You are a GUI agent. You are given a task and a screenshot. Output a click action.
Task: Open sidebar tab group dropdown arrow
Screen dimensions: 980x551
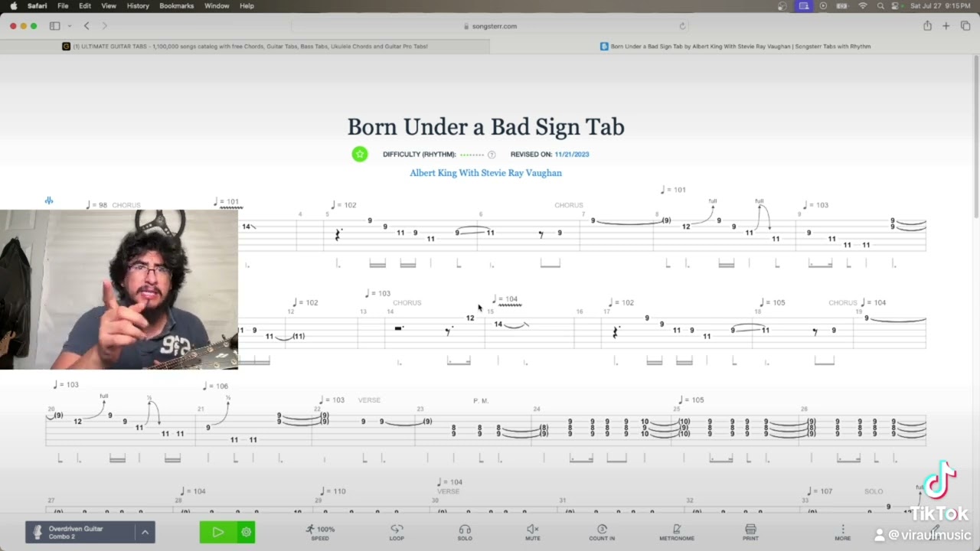click(69, 26)
